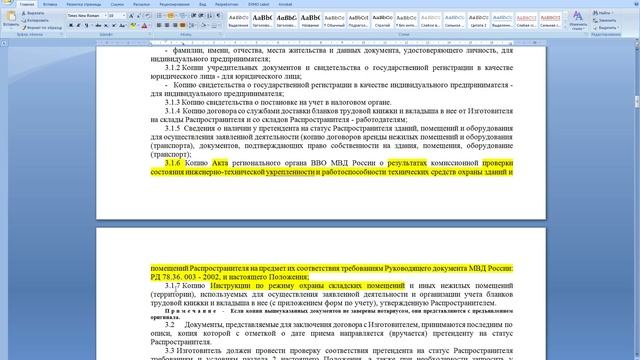Image resolution: width=640 pixels, height=360 pixels.
Task: Apply the Цитата 2 style from the gallery
Action: click(478, 20)
